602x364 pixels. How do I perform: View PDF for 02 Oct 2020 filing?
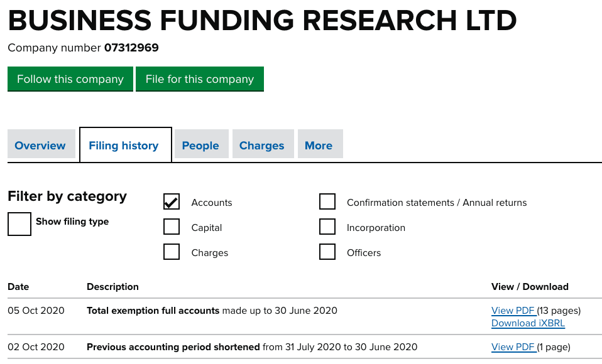pos(513,346)
